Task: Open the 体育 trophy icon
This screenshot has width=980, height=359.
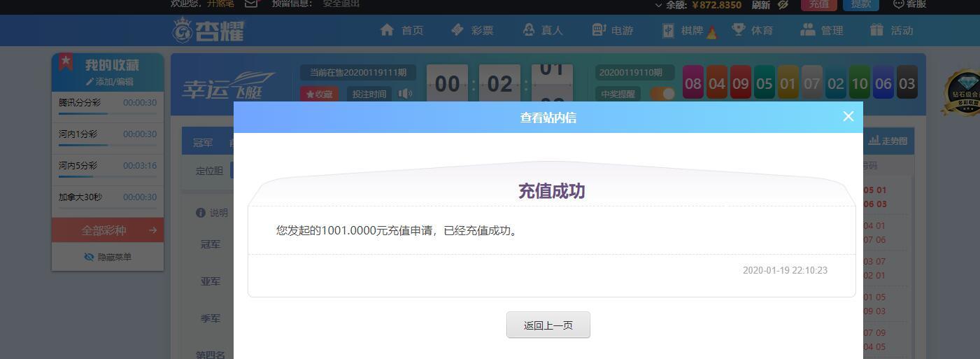Action: pos(738,30)
